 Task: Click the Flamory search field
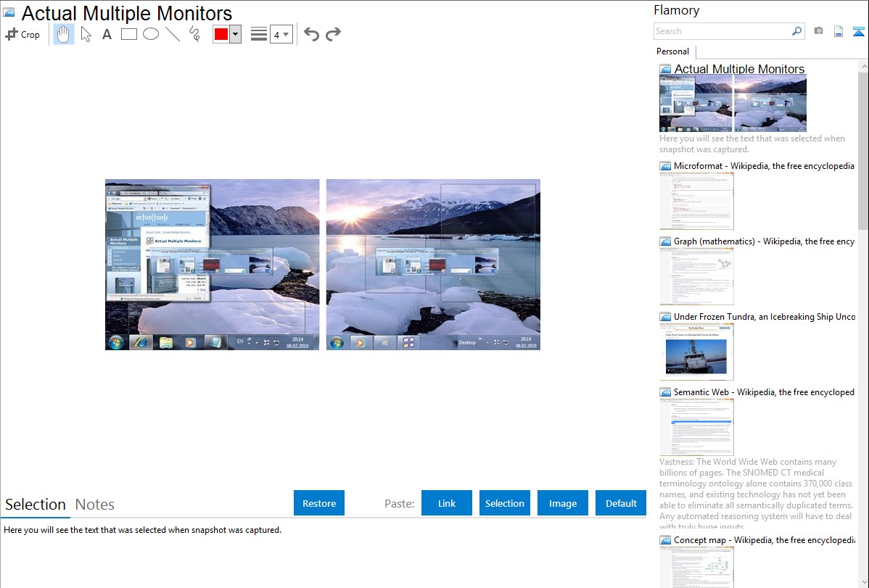click(x=722, y=31)
